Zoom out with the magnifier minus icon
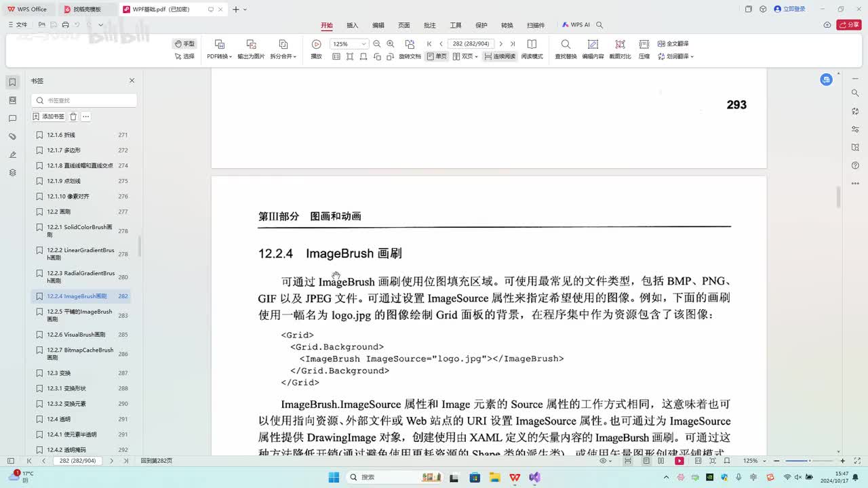This screenshot has height=488, width=868. coord(377,44)
